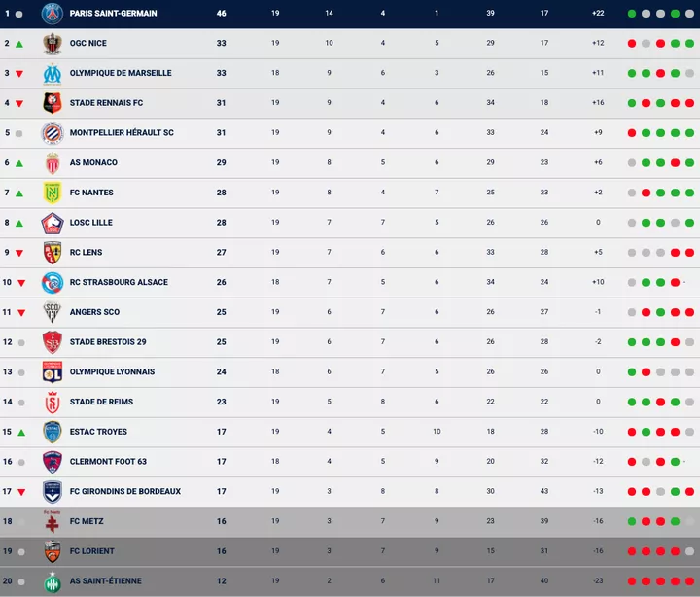
Task: Open FC Girondins de Bordeaux team name
Action: pyautogui.click(x=125, y=492)
